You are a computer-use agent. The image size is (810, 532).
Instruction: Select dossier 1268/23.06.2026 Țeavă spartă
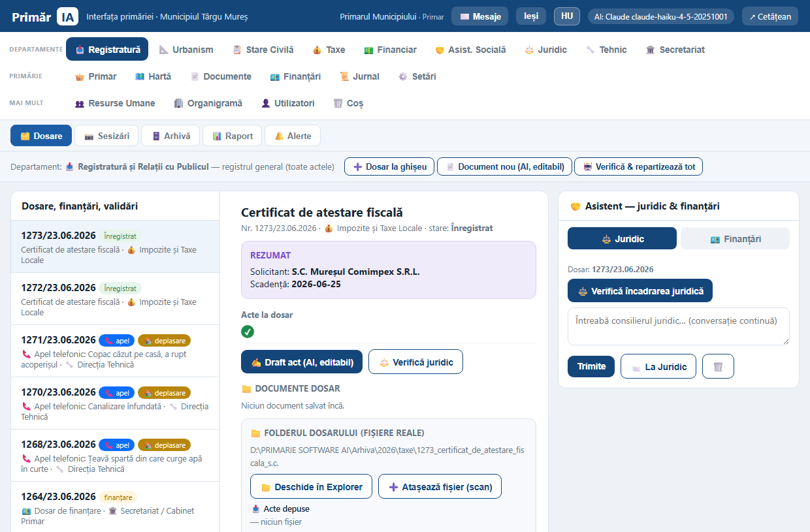116,456
